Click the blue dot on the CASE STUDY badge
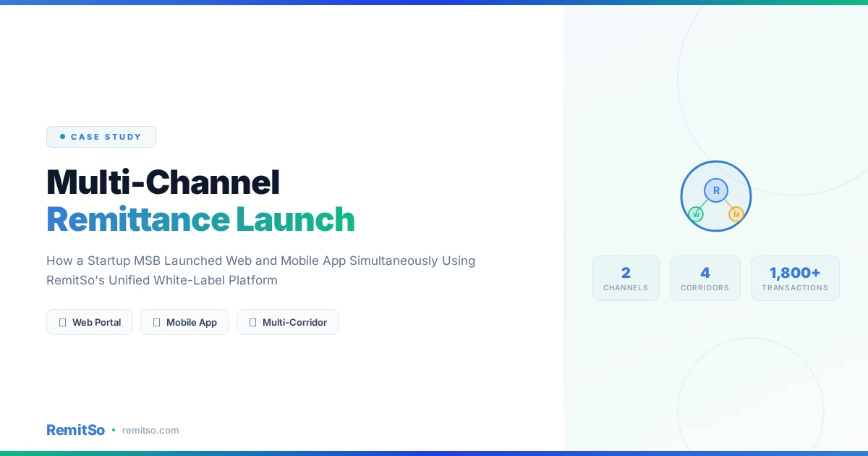Viewport: 868px width, 456px height. [x=62, y=136]
